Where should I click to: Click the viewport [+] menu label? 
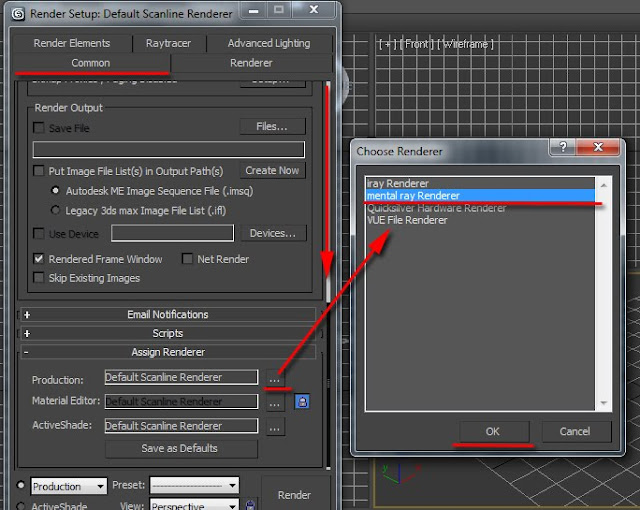click(387, 44)
